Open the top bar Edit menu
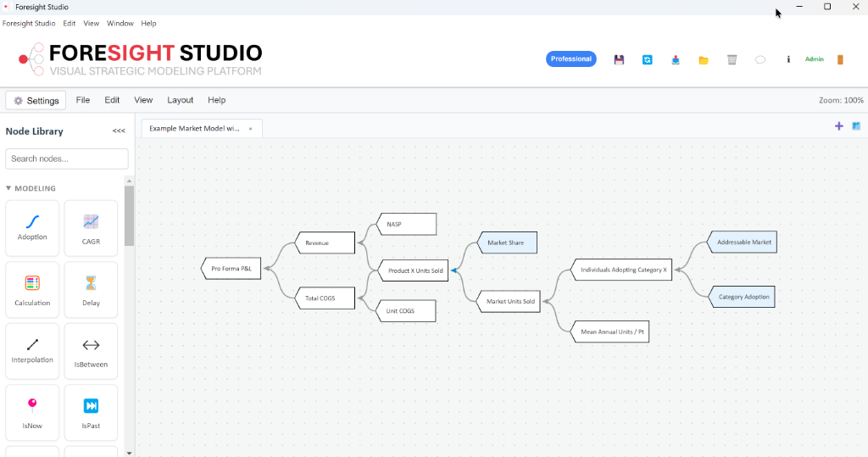Viewport: 868px width, 457px height. (70, 23)
